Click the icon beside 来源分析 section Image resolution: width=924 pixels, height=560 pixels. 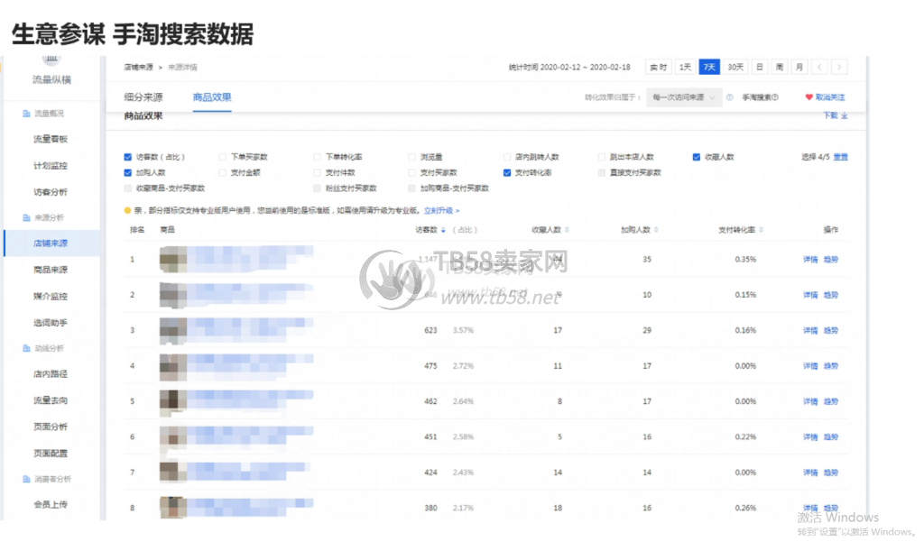pos(26,218)
